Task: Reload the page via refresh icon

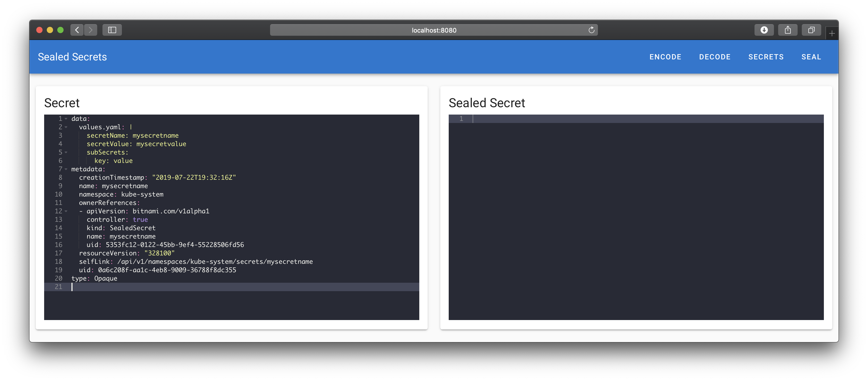Action: pyautogui.click(x=591, y=30)
